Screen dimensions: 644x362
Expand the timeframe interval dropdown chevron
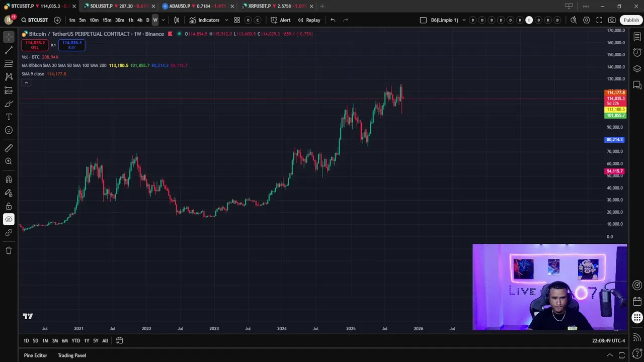pos(163,20)
